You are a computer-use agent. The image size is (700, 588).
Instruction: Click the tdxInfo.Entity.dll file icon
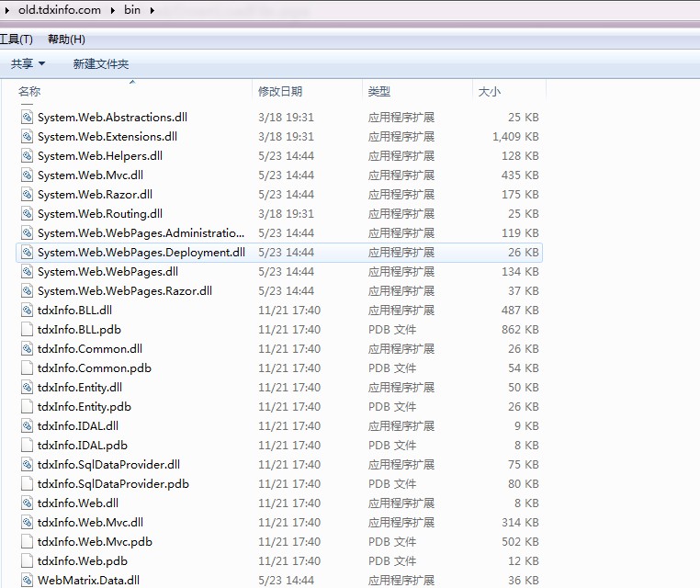point(28,387)
